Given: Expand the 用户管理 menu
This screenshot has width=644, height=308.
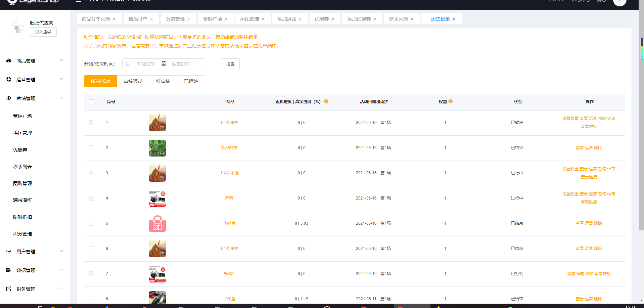Looking at the screenshot, I should click(61, 251).
